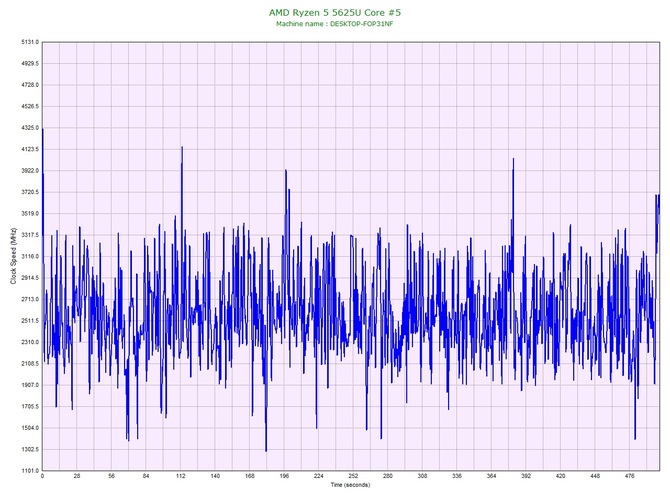
Task: Click the 4929.5 y-axis value
Action: [x=30, y=64]
